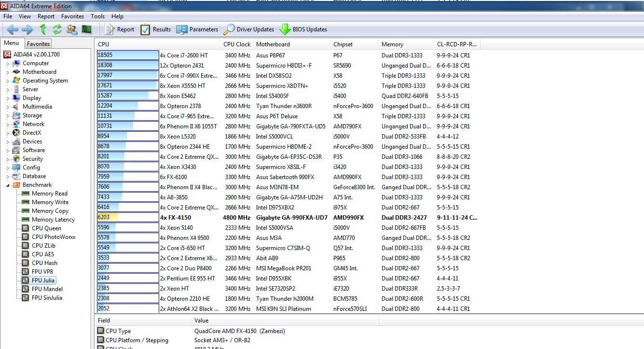Select the Memory Write benchmark

coord(50,202)
